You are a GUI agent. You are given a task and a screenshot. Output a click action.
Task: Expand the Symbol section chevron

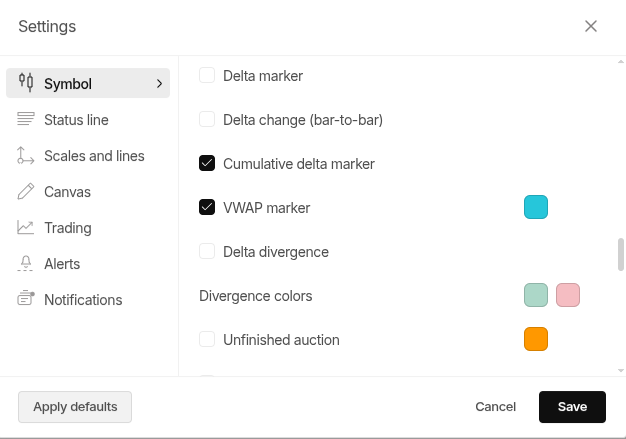coord(159,83)
